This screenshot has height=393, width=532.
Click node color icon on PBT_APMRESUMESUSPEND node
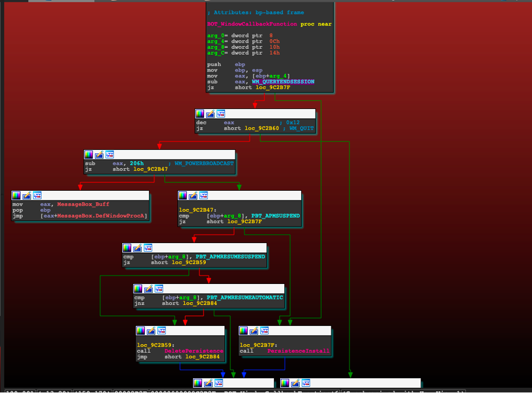tap(127, 248)
